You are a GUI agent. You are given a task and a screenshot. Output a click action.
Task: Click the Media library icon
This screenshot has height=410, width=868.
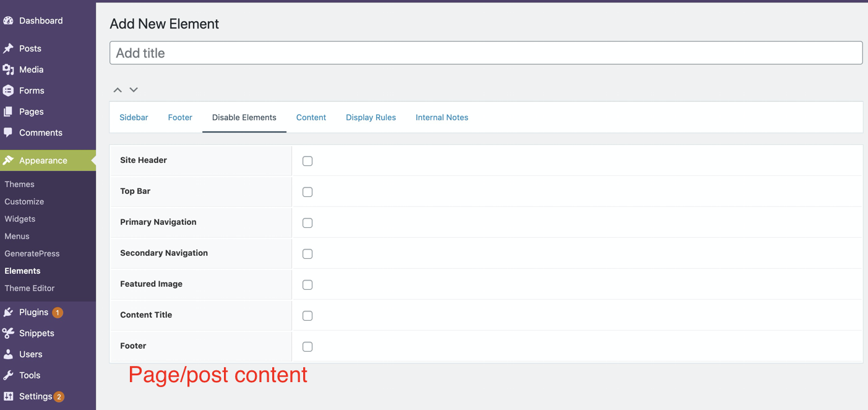9,69
